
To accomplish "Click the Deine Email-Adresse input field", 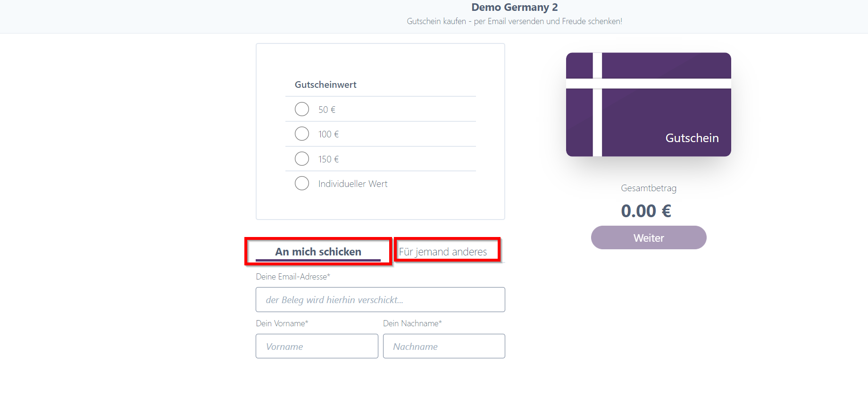I will 380,300.
